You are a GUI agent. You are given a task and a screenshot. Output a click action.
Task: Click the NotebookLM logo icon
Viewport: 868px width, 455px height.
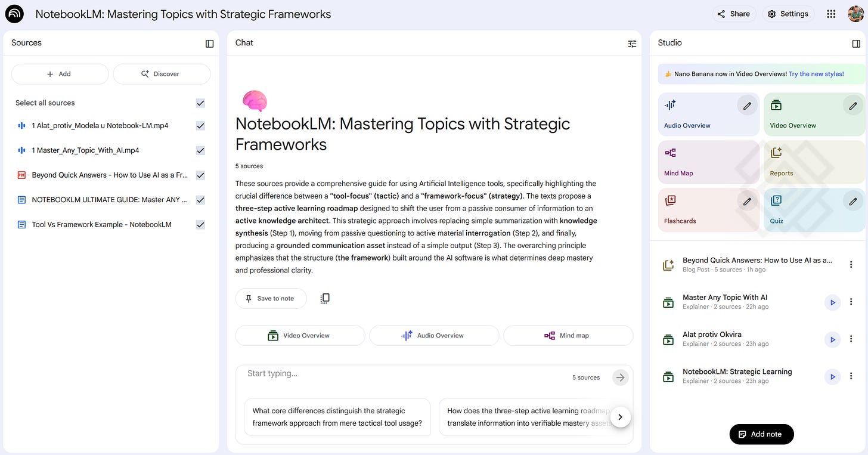pyautogui.click(x=14, y=14)
